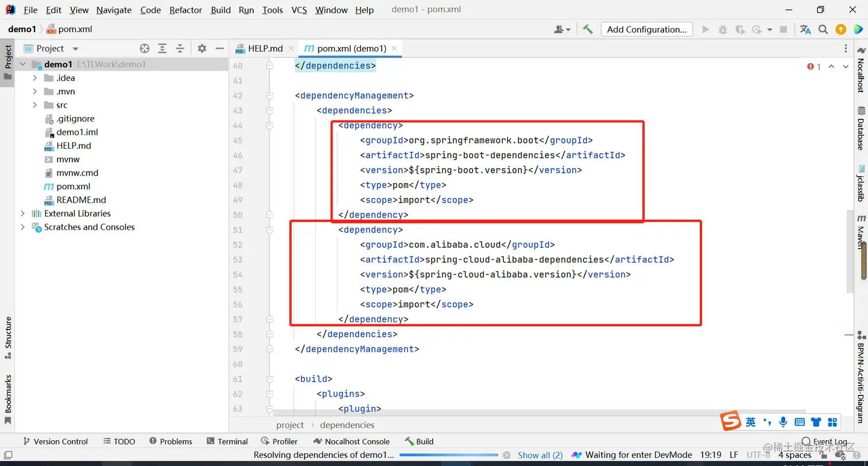Image resolution: width=868 pixels, height=466 pixels.
Task: Go to next highlighted error arrow
Action: pos(846,67)
